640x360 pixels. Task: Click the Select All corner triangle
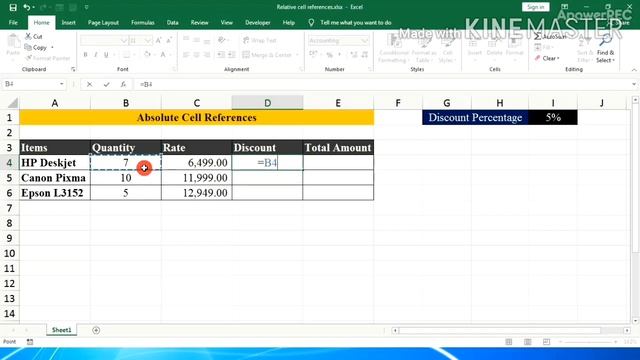click(12, 103)
